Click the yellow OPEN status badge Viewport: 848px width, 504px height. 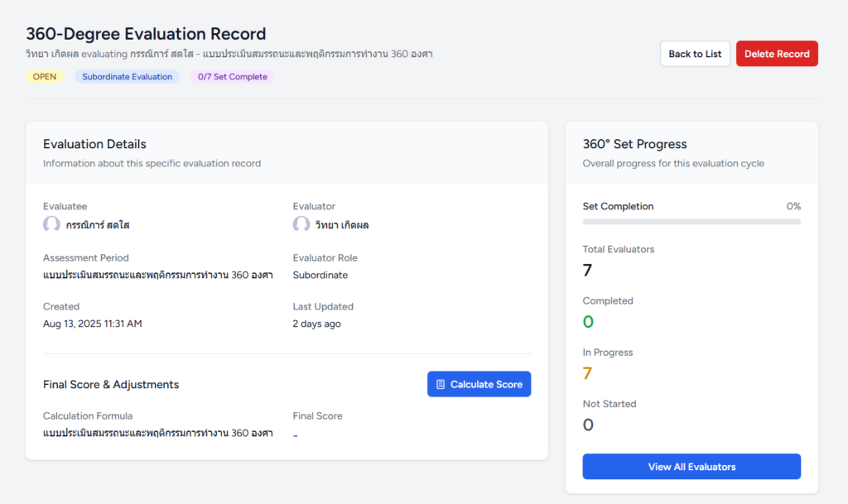(45, 77)
